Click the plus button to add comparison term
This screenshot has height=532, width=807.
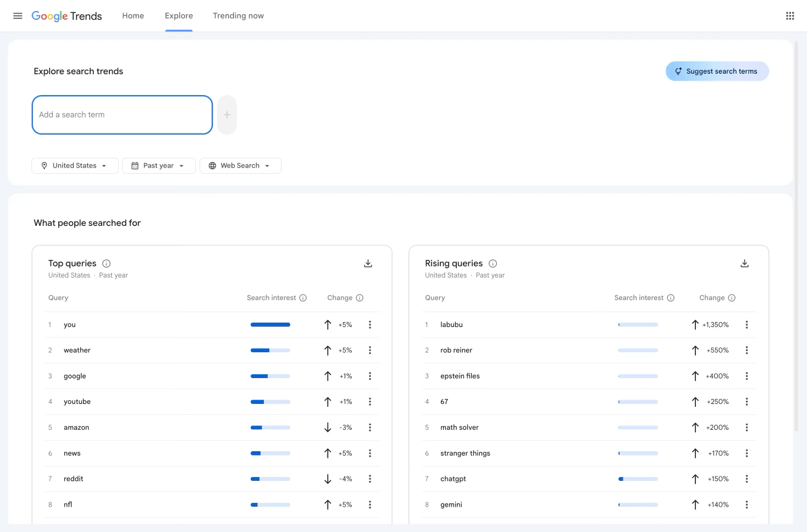click(x=226, y=114)
